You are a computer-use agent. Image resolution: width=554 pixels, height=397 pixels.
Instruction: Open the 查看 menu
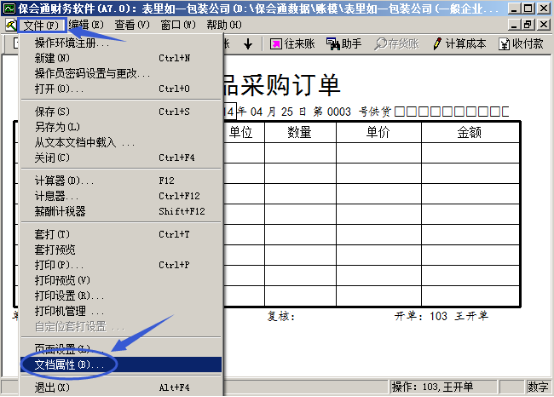coord(132,25)
